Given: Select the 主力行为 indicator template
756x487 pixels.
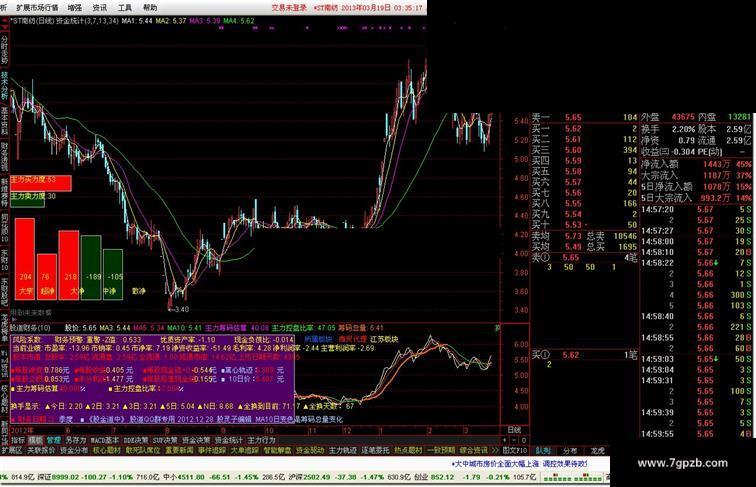Looking at the screenshot, I should point(261,440).
